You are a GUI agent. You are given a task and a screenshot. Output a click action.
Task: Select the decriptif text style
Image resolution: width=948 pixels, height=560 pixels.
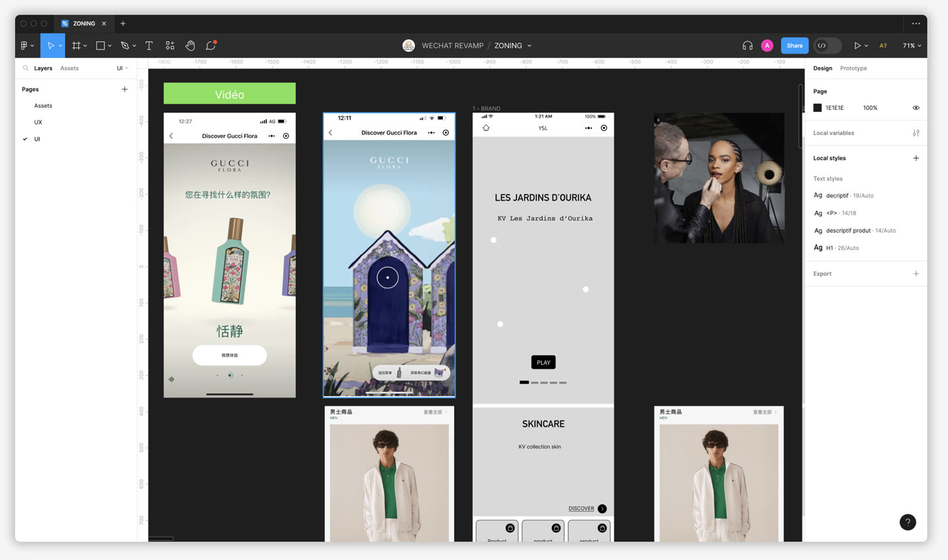(x=866, y=195)
